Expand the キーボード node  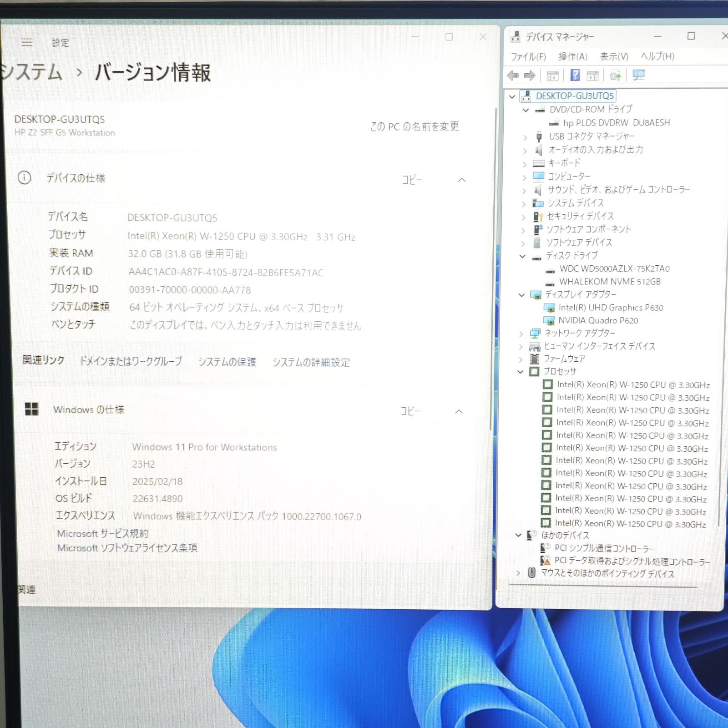coord(525,164)
